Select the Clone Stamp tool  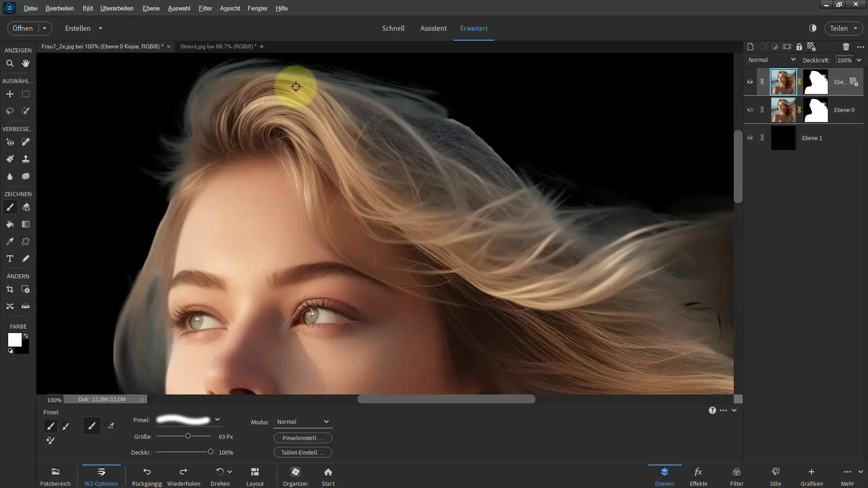26,159
